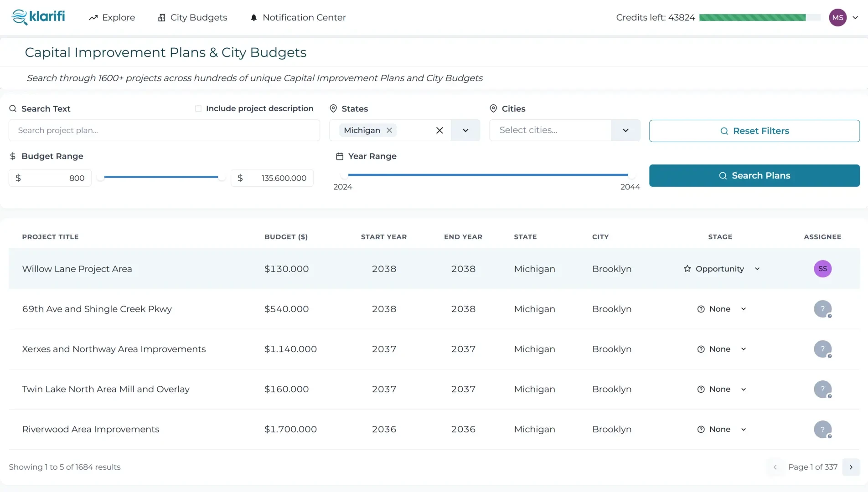This screenshot has width=868, height=492.
Task: Open the Cities selection dropdown
Action: (x=625, y=130)
